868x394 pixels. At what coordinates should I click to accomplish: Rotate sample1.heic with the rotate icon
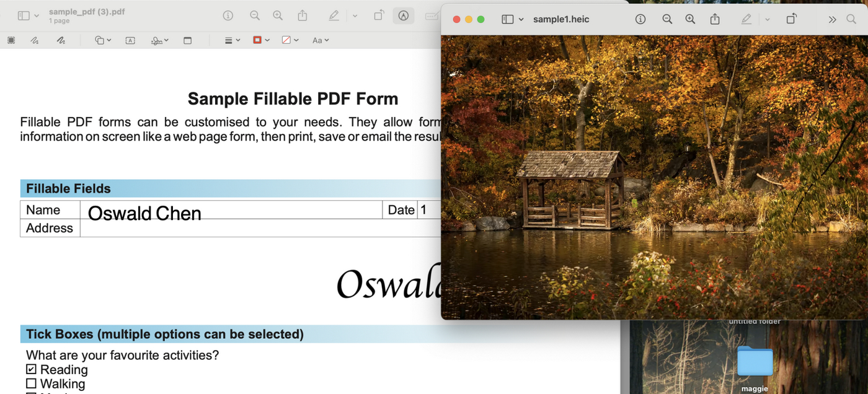pyautogui.click(x=792, y=19)
